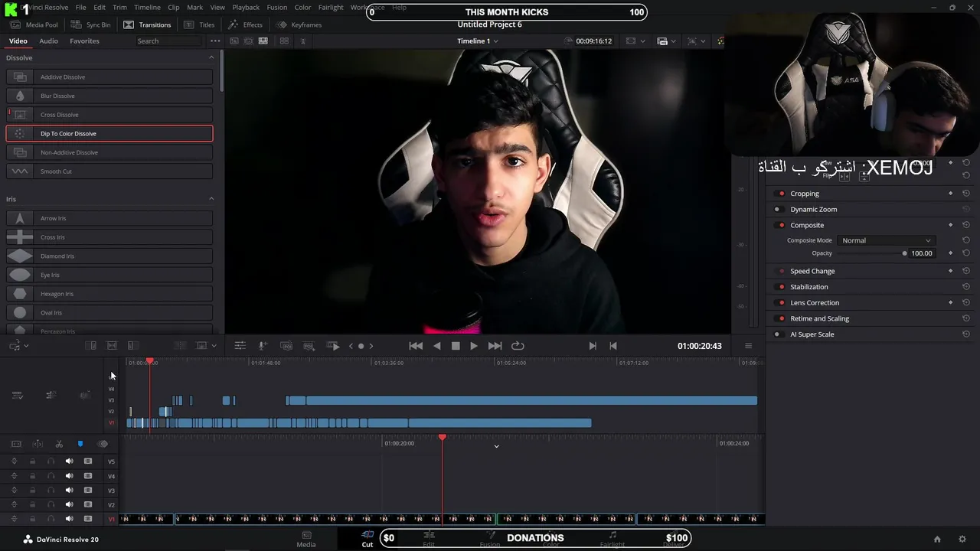Image resolution: width=980 pixels, height=551 pixels.
Task: Click the ripple overwrite icon left of scissors
Action: [16, 444]
